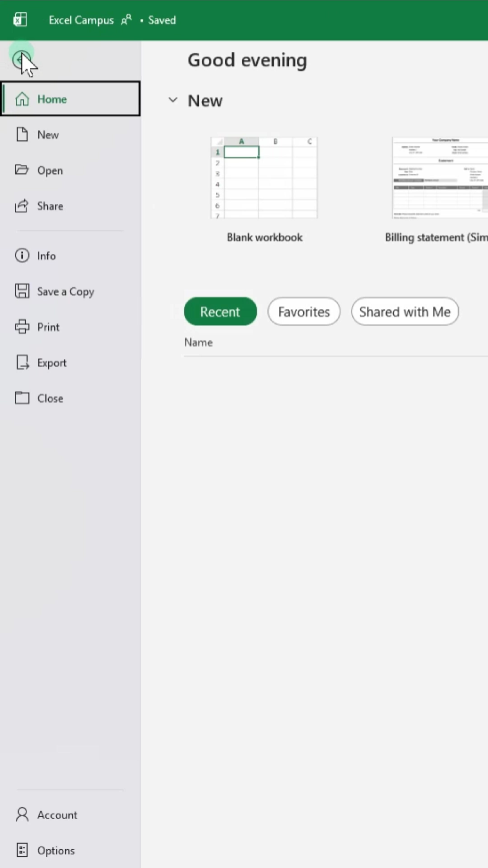The width and height of the screenshot is (488, 868).
Task: Click the New blank-page icon in sidebar
Action: [22, 134]
